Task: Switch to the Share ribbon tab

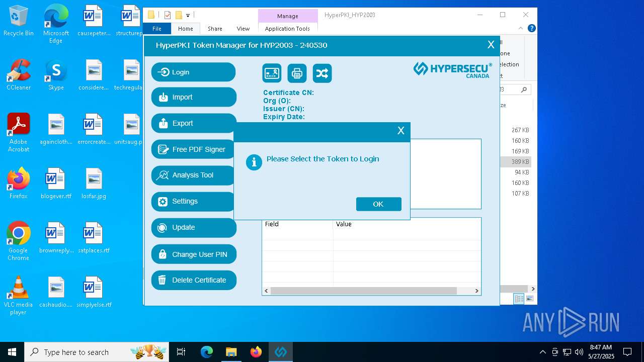Action: pyautogui.click(x=215, y=29)
